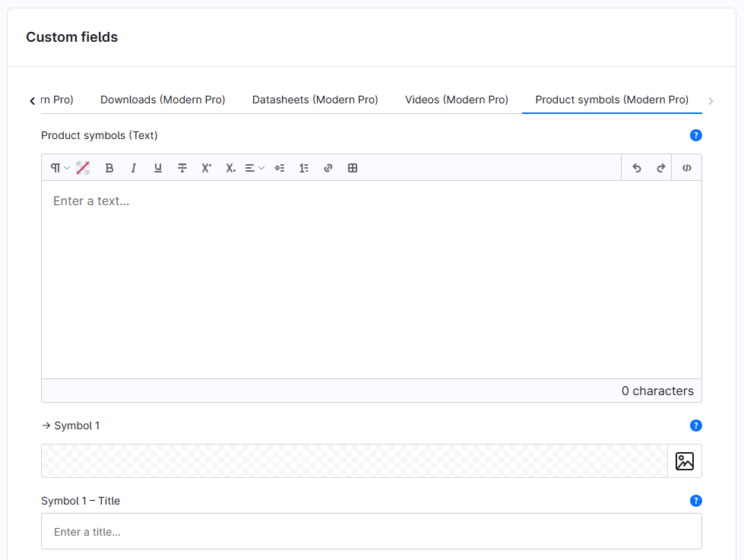Switch to the Datasheets (Modern Pro) tab

tap(315, 100)
